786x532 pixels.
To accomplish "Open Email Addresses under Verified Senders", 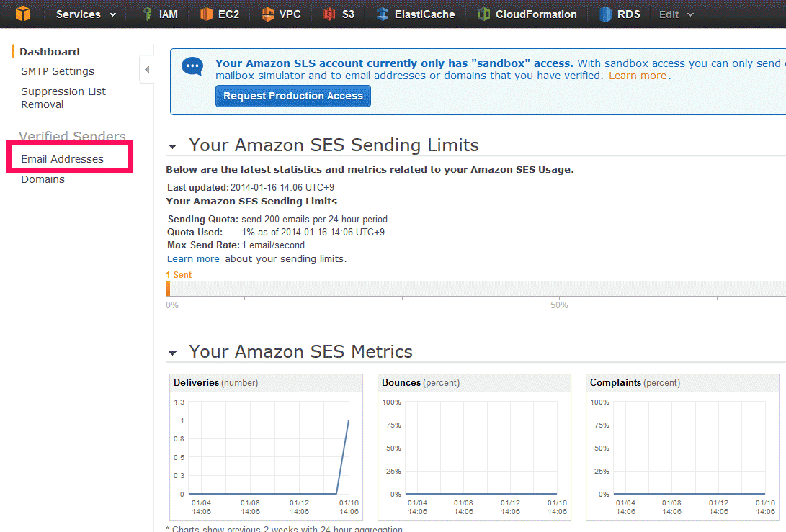I will tap(62, 159).
